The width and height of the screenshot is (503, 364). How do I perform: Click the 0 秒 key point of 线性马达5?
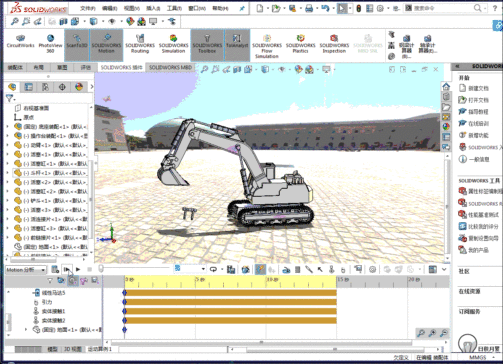click(x=124, y=293)
